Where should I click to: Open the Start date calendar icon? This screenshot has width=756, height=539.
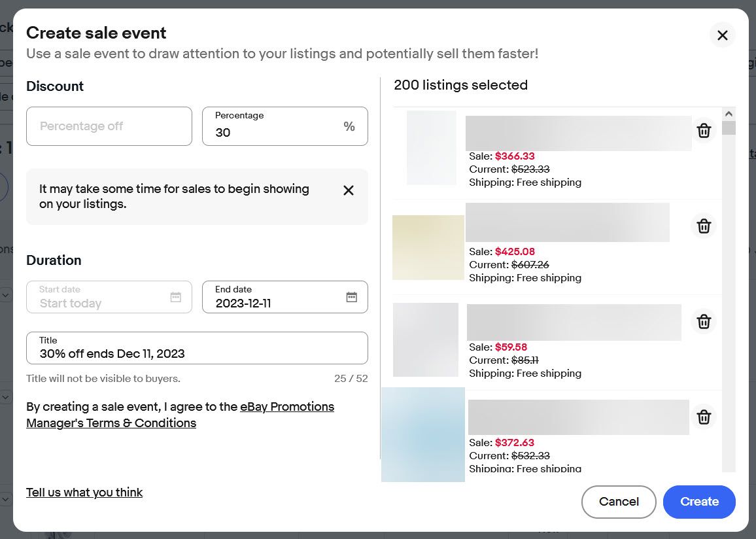pyautogui.click(x=176, y=297)
